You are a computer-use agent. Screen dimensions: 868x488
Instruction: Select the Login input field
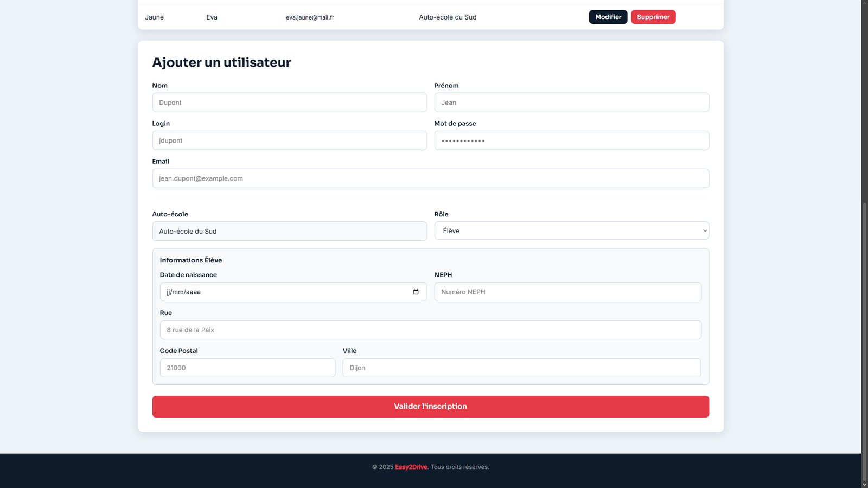pyautogui.click(x=289, y=140)
